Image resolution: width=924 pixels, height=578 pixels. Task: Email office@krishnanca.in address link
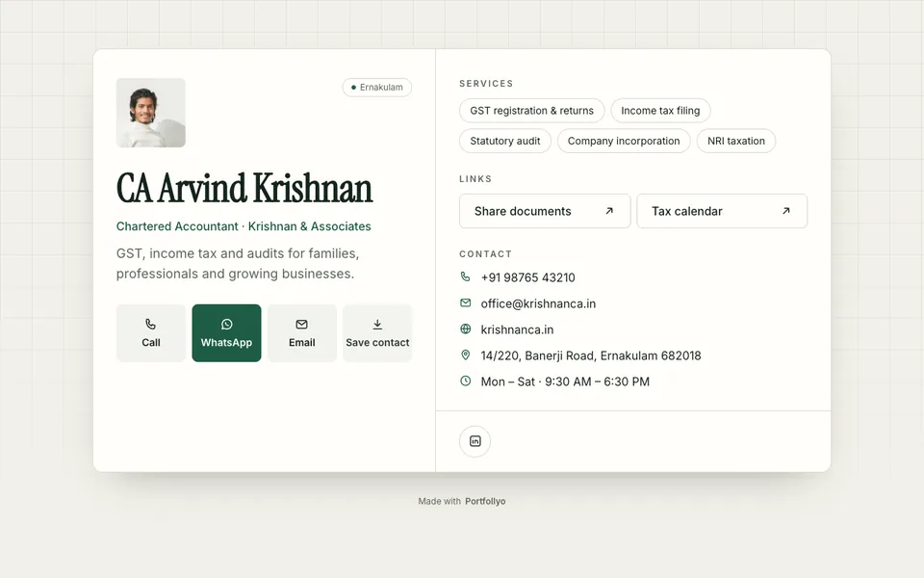click(x=538, y=303)
